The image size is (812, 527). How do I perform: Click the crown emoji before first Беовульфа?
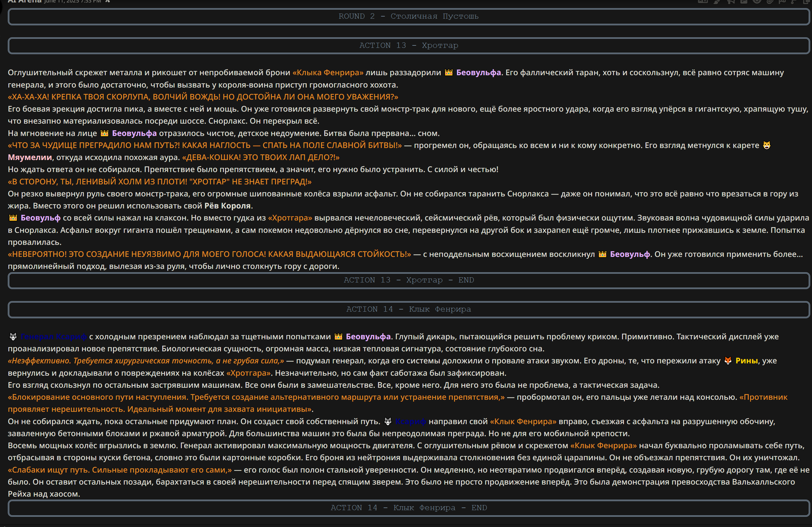pyautogui.click(x=448, y=72)
